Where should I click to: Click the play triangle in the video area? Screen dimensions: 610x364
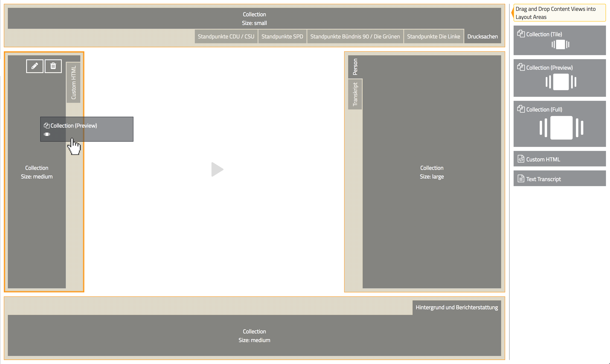click(217, 169)
